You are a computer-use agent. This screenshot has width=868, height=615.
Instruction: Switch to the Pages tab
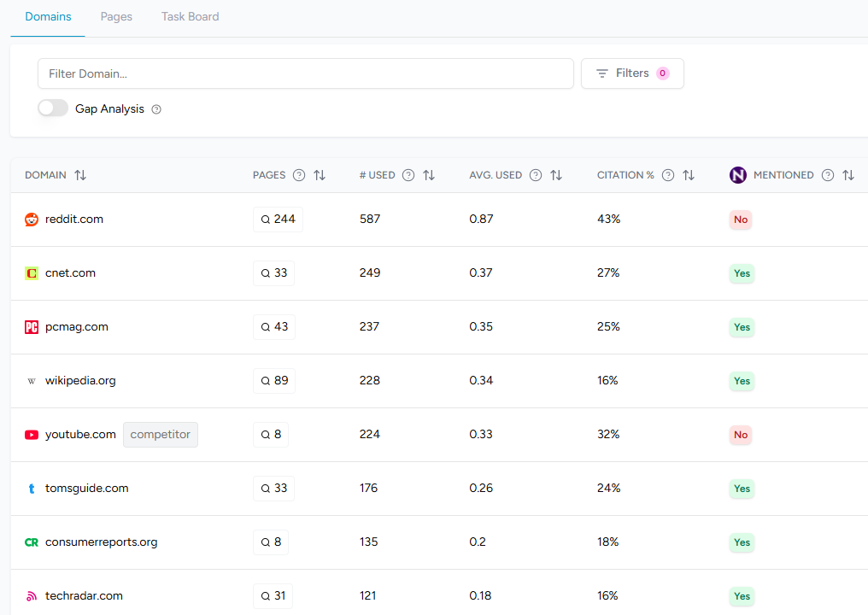point(116,16)
